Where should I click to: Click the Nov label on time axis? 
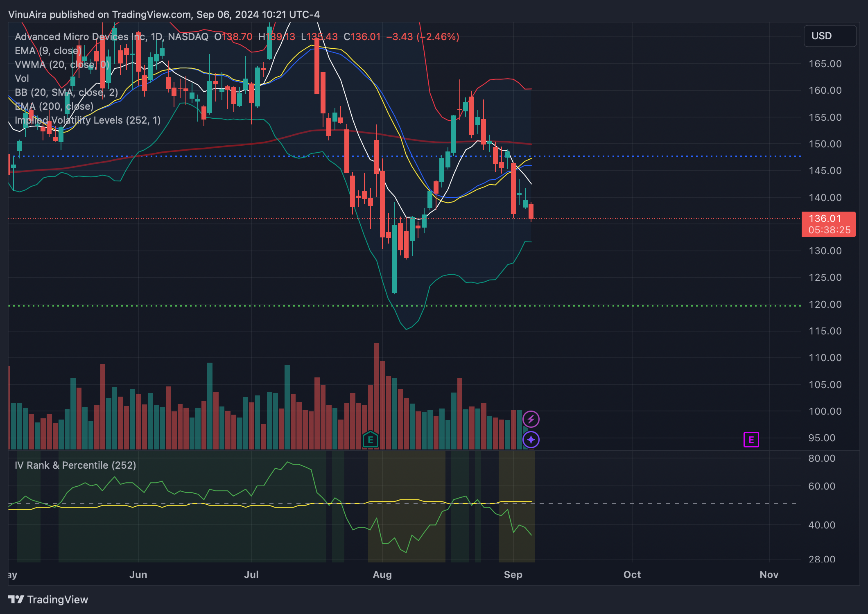(x=769, y=575)
